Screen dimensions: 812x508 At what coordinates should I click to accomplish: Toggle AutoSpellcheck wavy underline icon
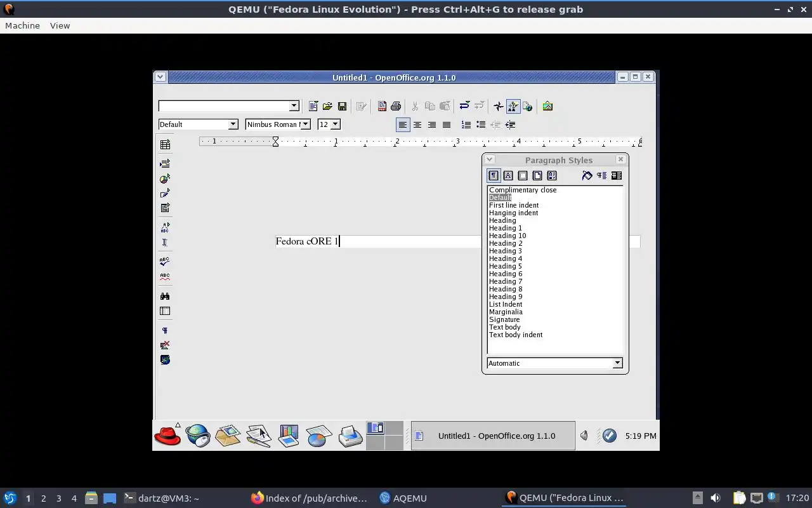165,276
